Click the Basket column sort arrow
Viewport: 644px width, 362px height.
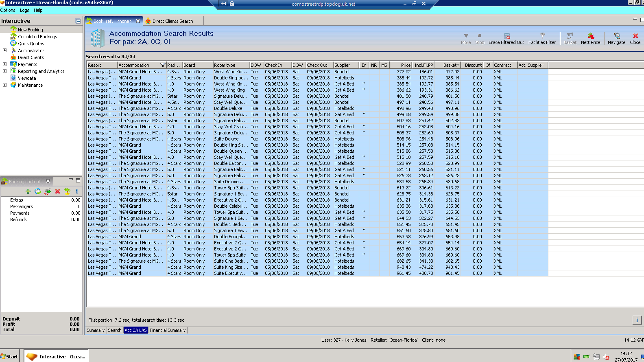point(458,65)
